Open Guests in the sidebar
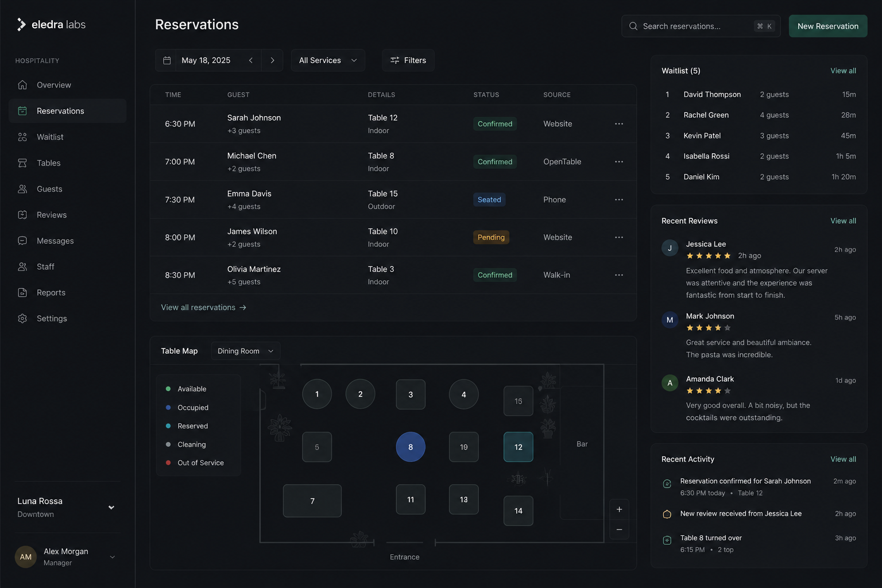Viewport: 882px width, 588px height. pos(68,189)
